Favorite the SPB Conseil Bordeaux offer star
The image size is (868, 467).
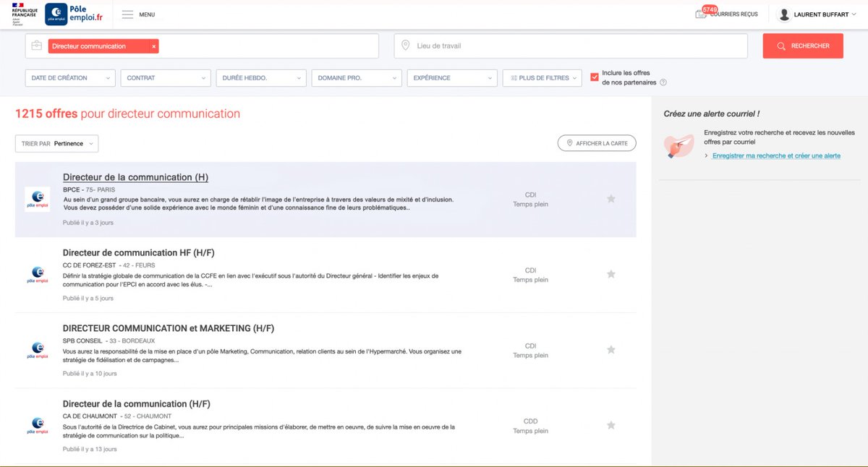click(611, 350)
